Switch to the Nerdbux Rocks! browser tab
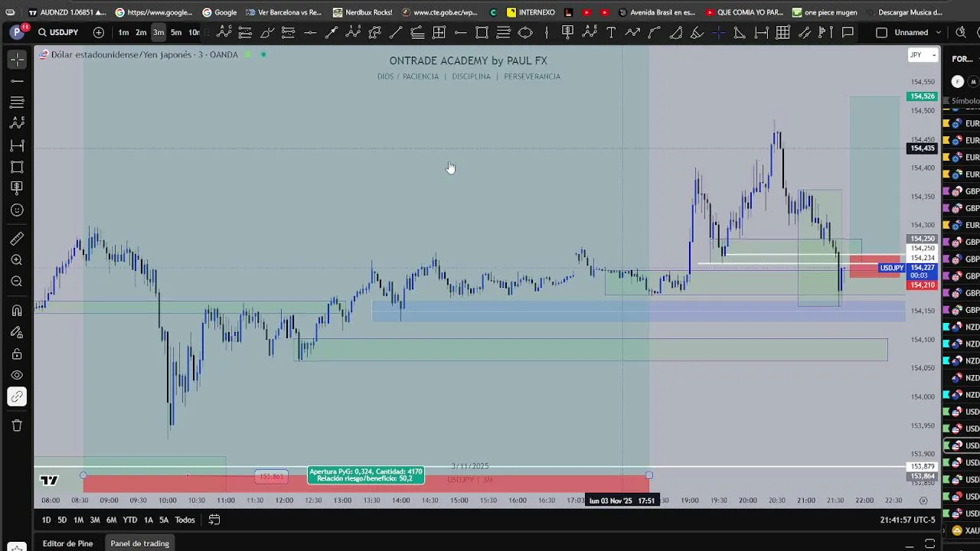980x551 pixels. coord(363,12)
